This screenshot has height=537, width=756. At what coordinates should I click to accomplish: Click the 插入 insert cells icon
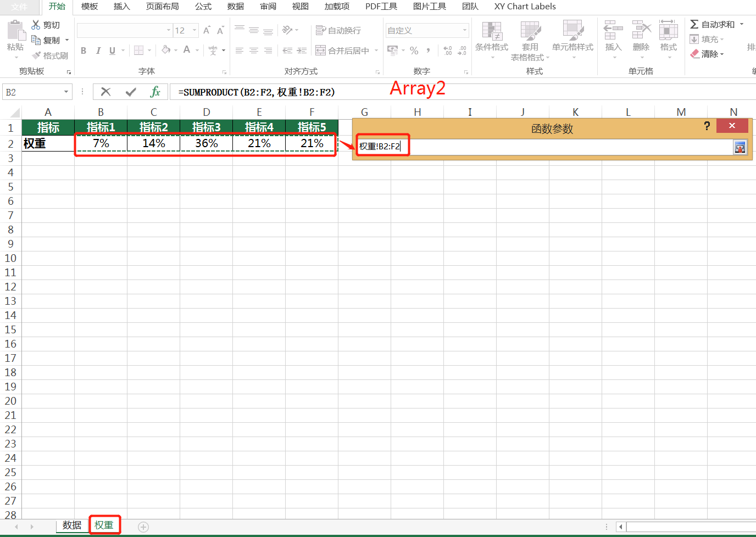(613, 31)
